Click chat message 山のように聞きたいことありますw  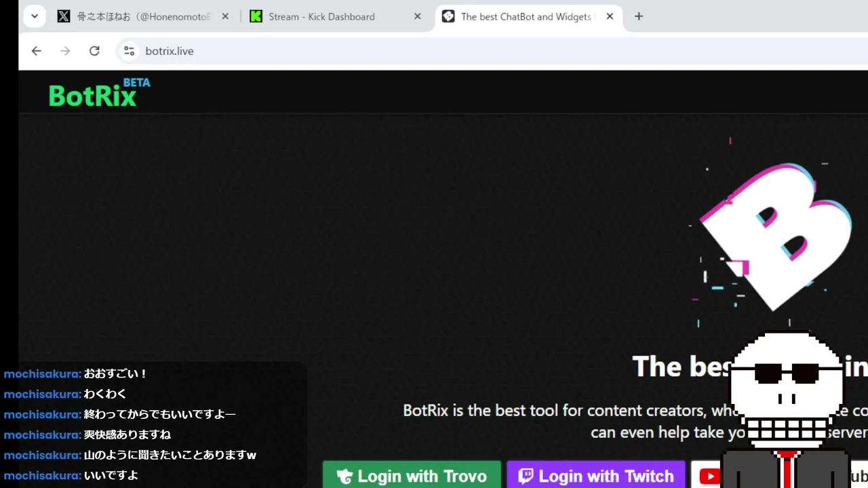(170, 455)
